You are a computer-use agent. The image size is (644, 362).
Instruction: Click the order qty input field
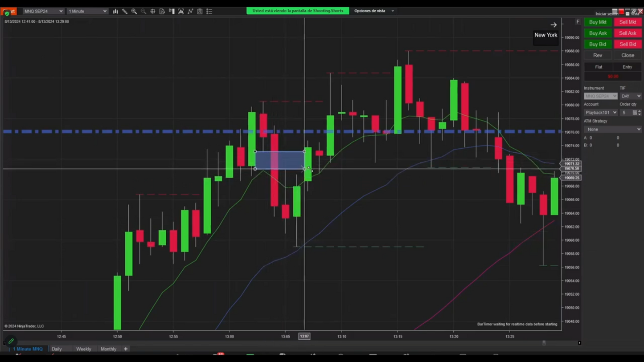point(626,113)
